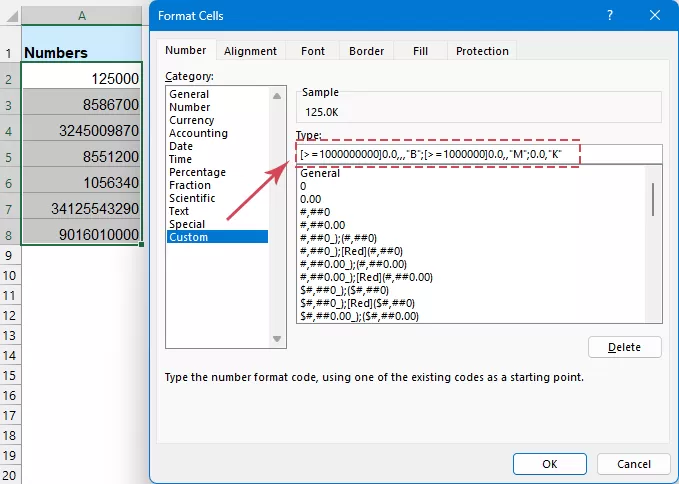This screenshot has width=679, height=484.
Task: Select Number category
Action: click(x=217, y=107)
